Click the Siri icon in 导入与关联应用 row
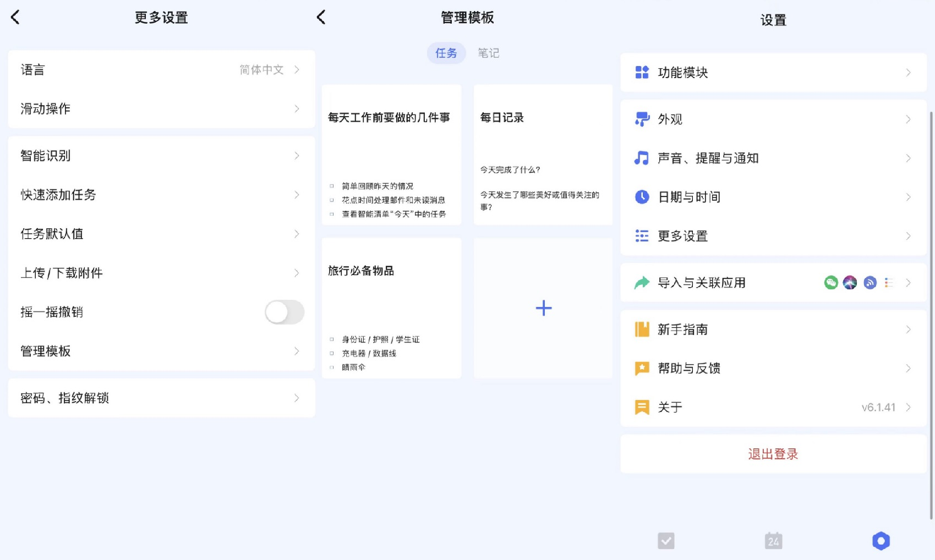 pos(850,283)
